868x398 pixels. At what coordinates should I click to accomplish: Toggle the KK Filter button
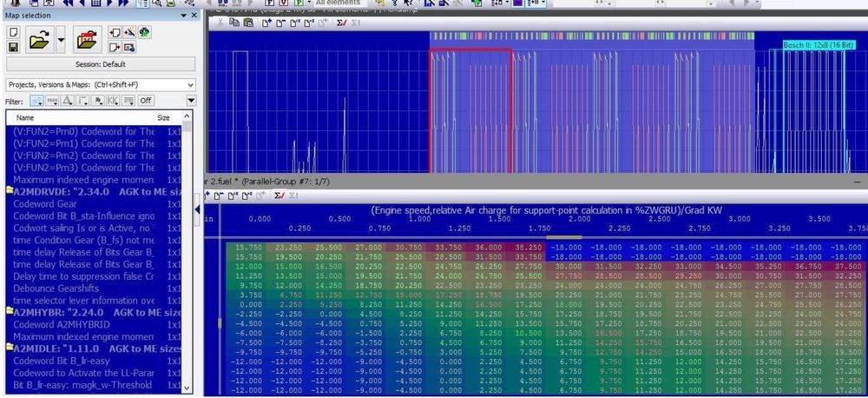(x=113, y=100)
